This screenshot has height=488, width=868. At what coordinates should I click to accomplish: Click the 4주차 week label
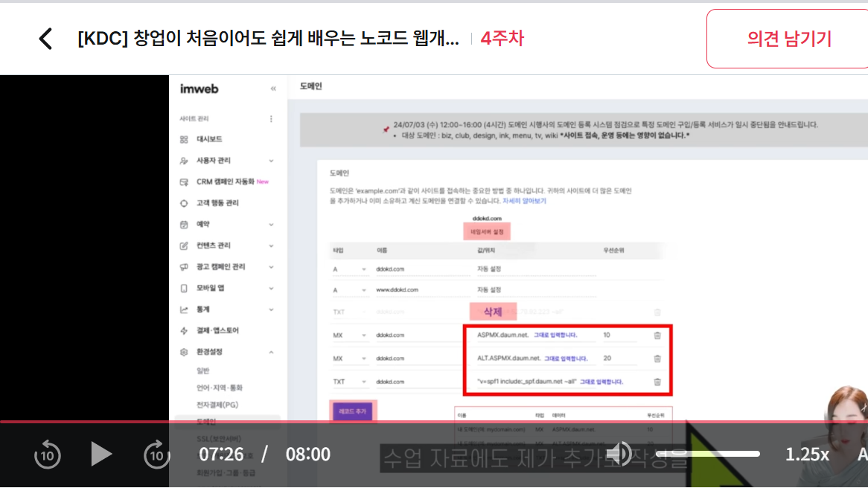pyautogui.click(x=502, y=38)
